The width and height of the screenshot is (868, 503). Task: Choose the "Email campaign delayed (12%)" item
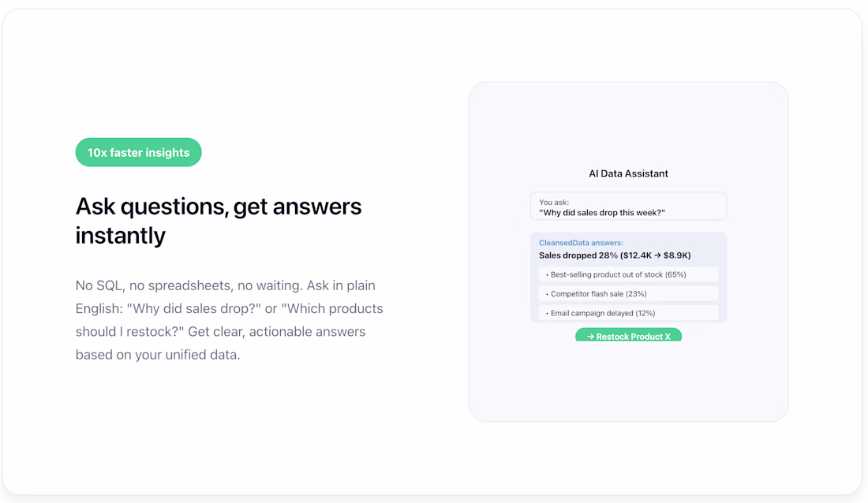point(602,313)
